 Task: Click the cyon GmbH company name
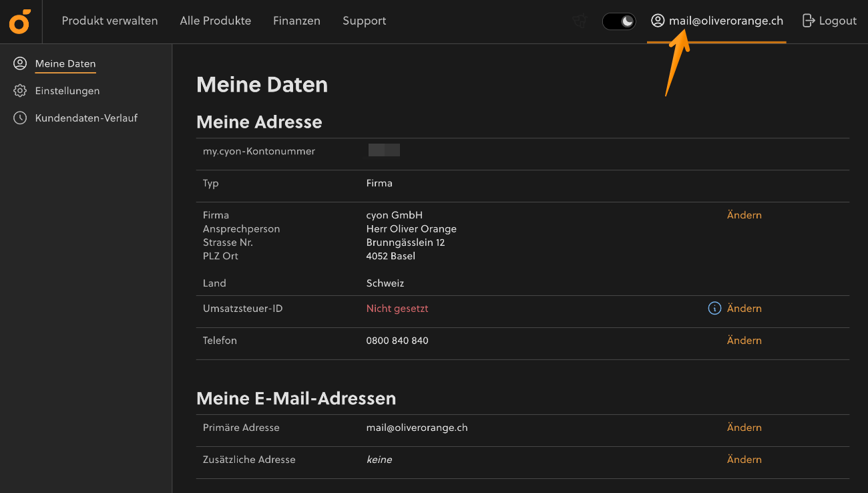pos(395,215)
